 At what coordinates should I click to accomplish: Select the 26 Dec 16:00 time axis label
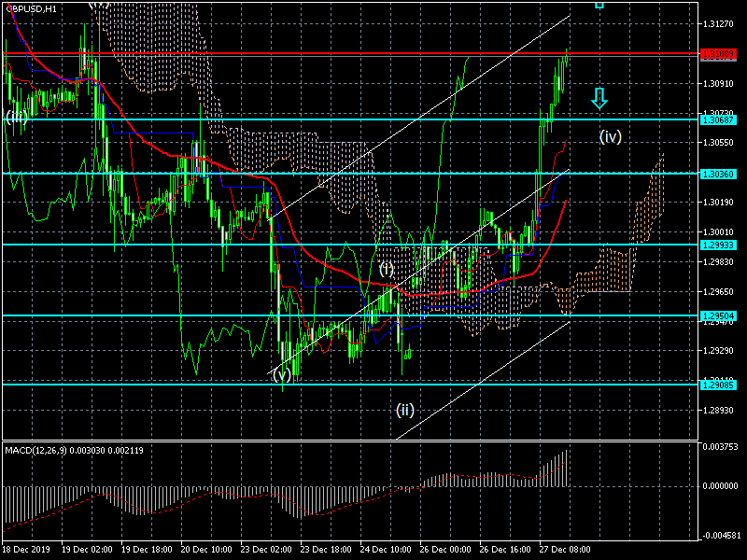click(x=505, y=549)
